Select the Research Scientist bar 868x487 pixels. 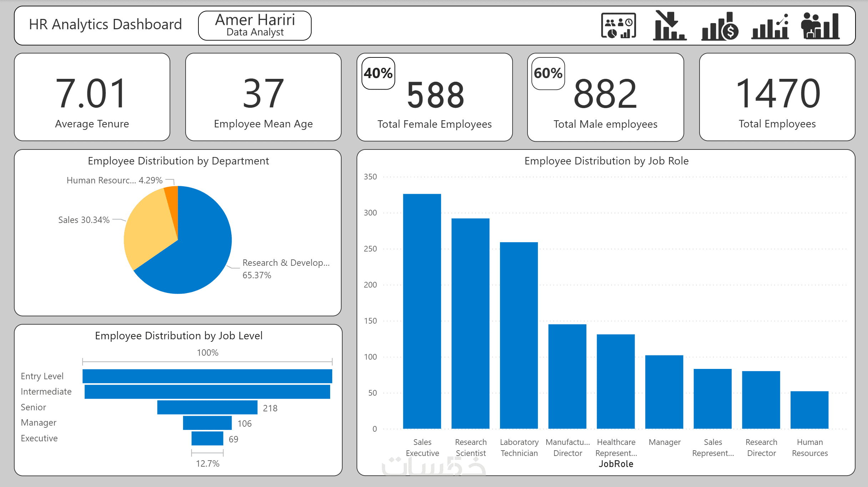[x=470, y=323]
